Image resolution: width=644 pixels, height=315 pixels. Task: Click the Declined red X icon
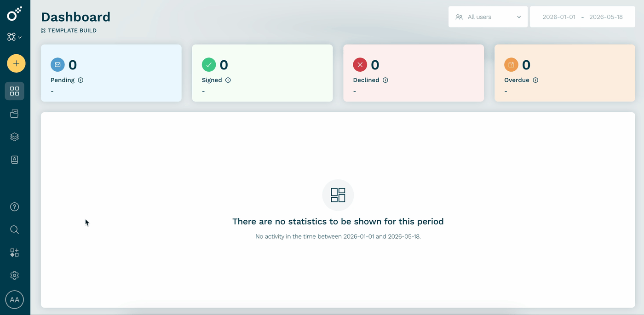click(x=360, y=65)
